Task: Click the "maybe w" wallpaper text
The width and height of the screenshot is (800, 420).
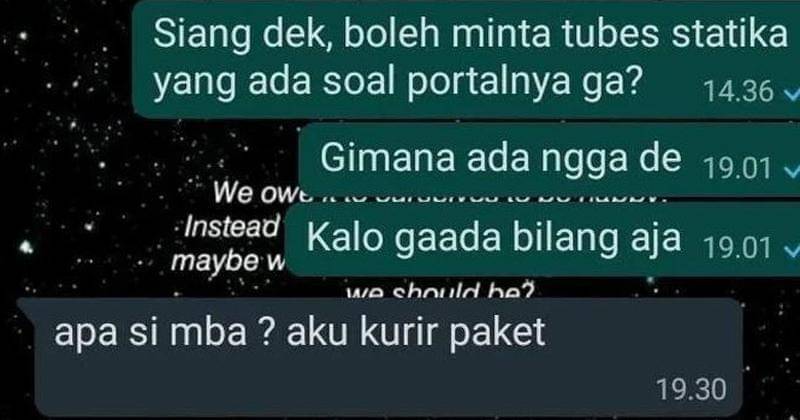Action: (229, 261)
